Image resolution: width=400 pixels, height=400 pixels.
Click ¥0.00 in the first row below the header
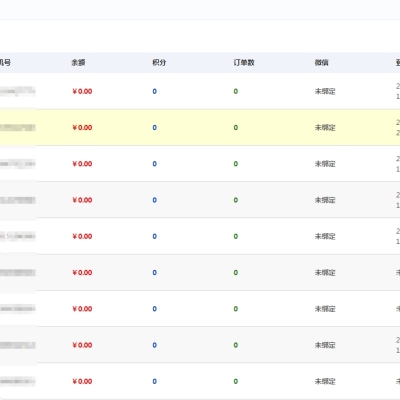click(x=82, y=91)
